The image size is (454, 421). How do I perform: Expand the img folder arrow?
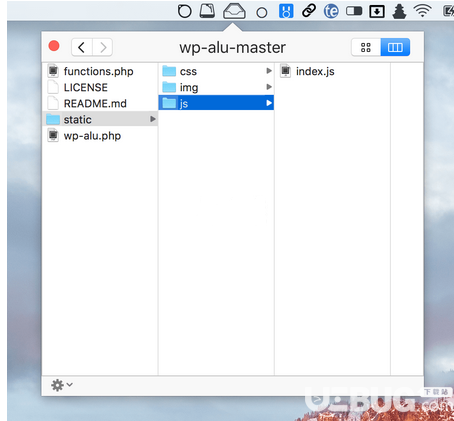[269, 87]
